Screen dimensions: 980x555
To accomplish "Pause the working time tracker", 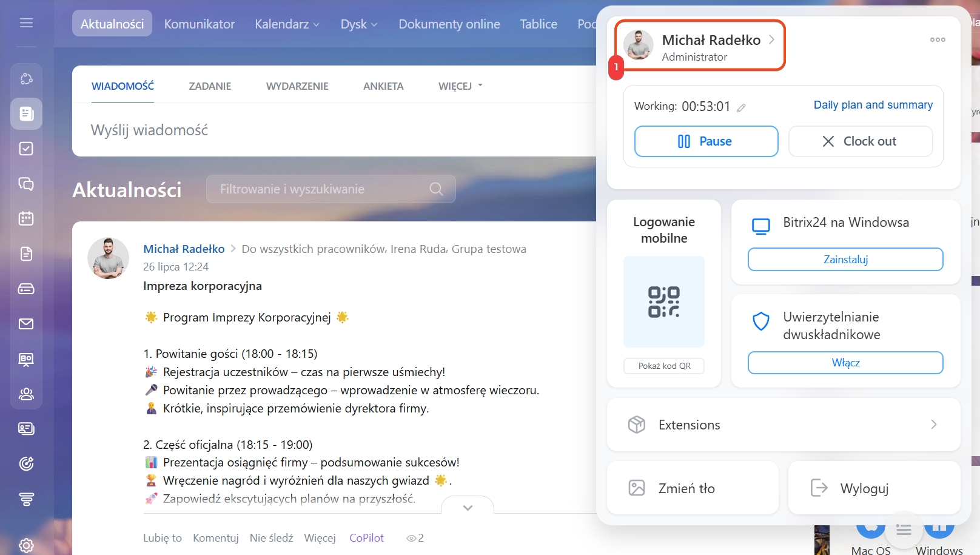I will pos(706,141).
